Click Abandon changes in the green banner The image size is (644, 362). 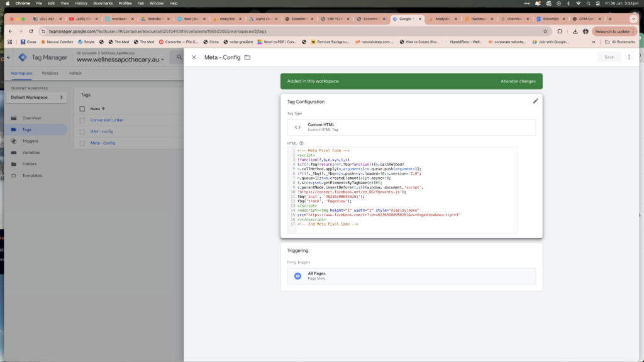(x=518, y=82)
